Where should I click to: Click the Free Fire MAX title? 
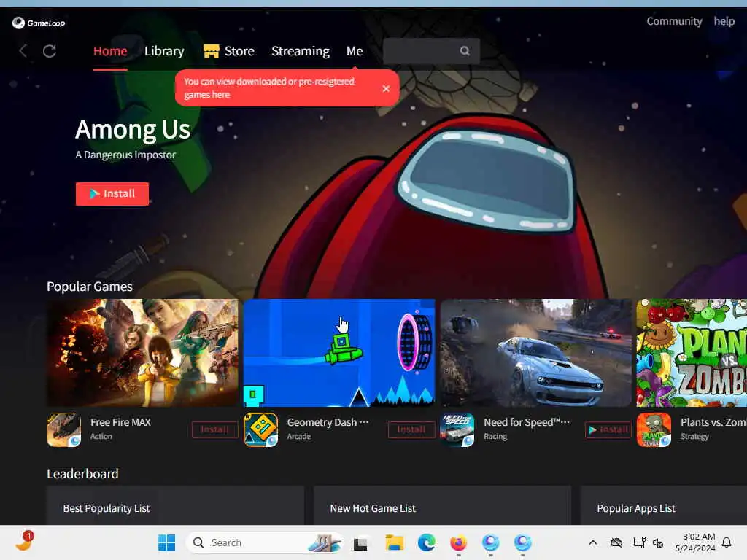(x=120, y=422)
